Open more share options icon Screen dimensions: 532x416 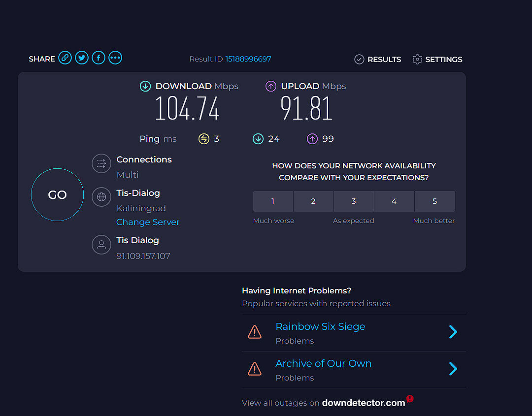point(115,58)
